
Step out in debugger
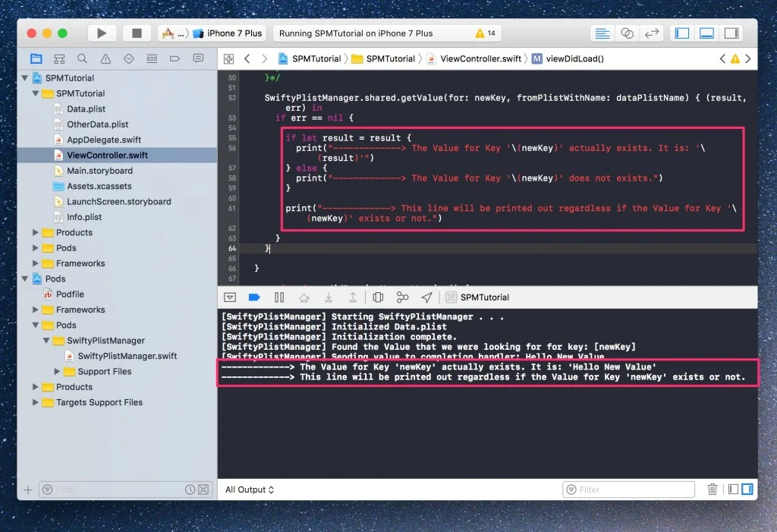click(x=353, y=297)
